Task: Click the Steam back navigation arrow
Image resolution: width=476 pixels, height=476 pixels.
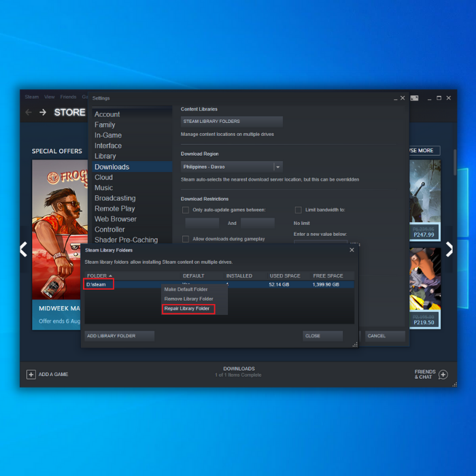Action: click(x=29, y=112)
